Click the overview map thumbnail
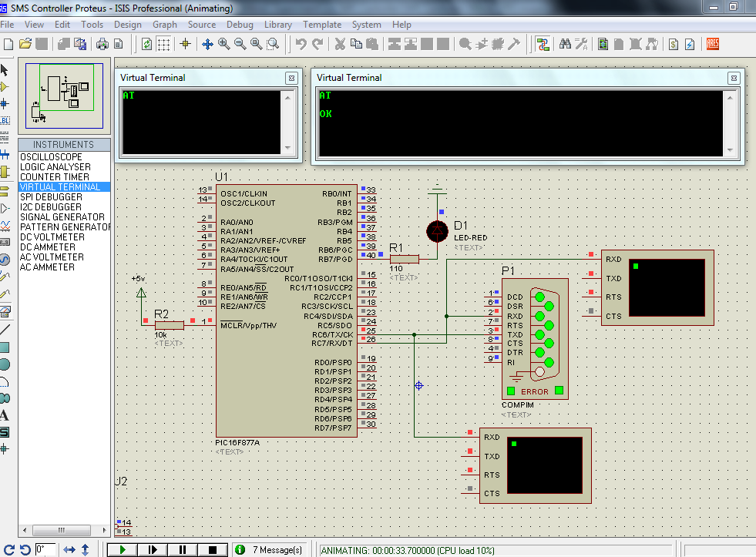756x557 pixels. pos(64,96)
